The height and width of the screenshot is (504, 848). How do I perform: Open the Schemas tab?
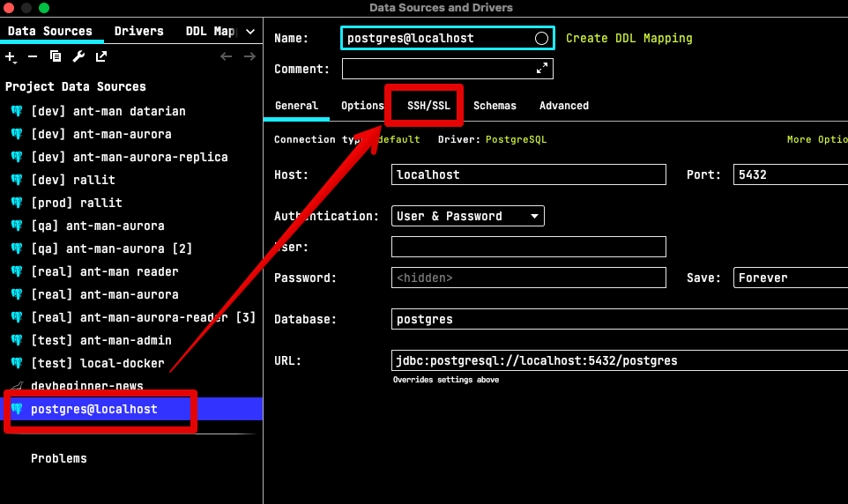pos(495,106)
